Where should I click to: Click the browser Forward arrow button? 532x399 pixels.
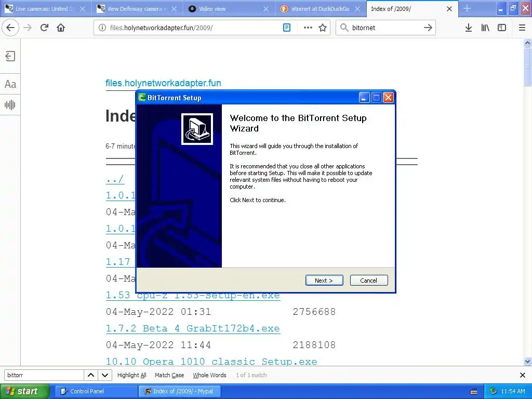click(x=28, y=28)
